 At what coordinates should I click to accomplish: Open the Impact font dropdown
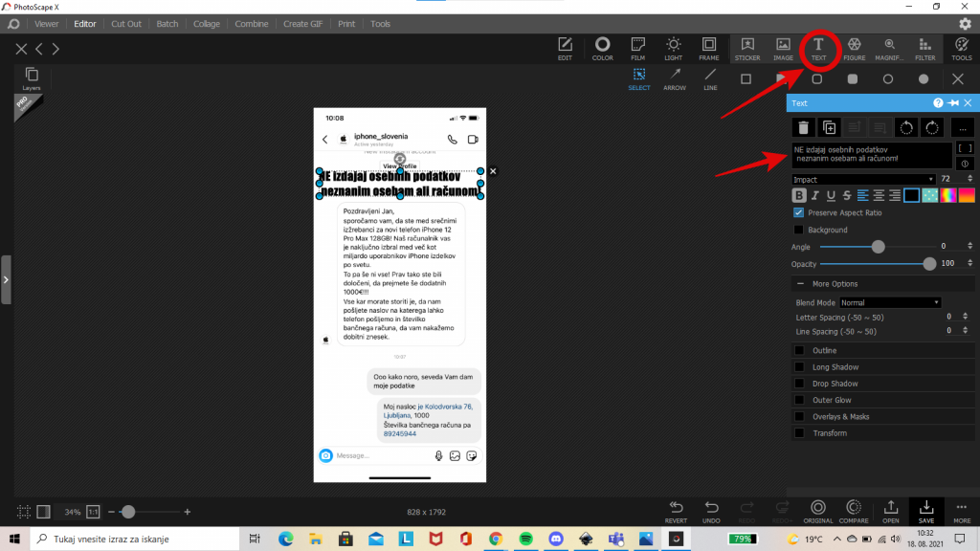863,179
